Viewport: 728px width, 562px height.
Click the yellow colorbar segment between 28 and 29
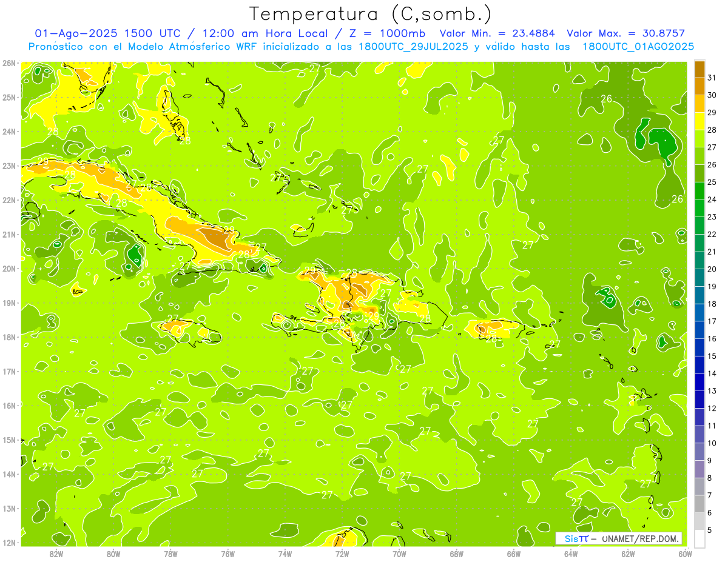tap(699, 121)
